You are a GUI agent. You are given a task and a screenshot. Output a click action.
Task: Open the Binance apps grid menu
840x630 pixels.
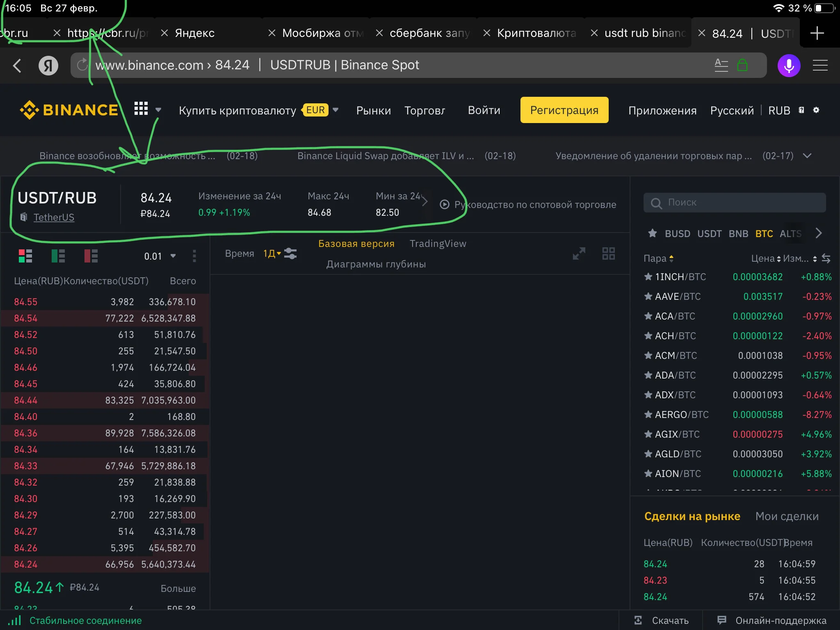(141, 109)
